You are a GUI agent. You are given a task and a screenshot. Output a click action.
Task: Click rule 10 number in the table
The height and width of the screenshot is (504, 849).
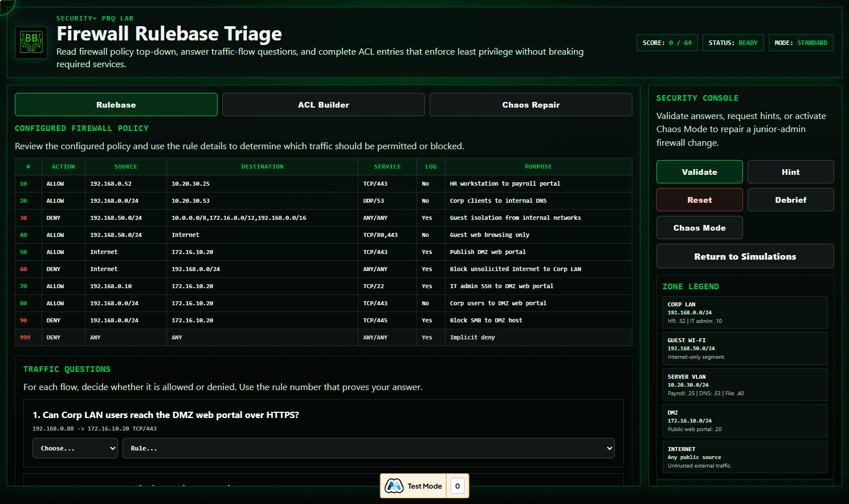pos(23,184)
